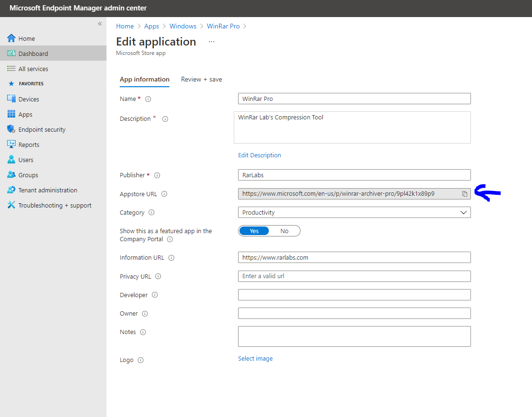
Task: Click the Edit Description link
Action: point(259,155)
